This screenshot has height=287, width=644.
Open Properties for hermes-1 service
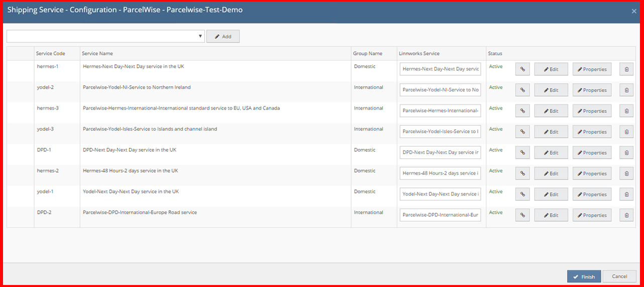coord(592,69)
